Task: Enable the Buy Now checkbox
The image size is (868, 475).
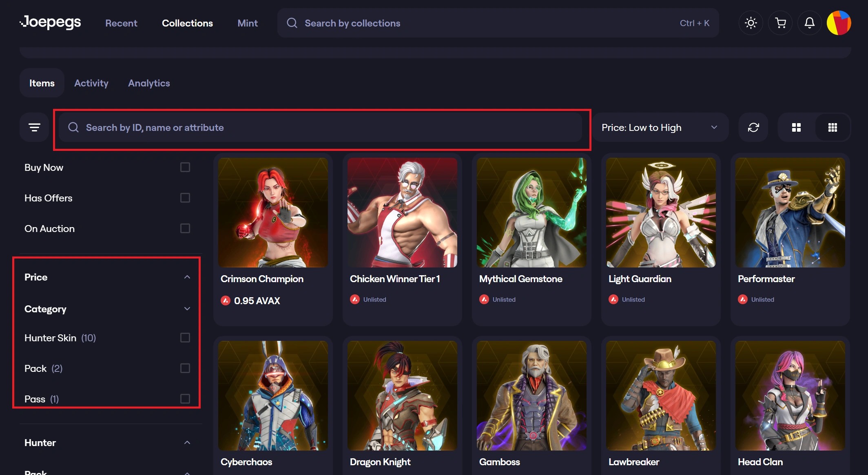Action: click(x=185, y=168)
